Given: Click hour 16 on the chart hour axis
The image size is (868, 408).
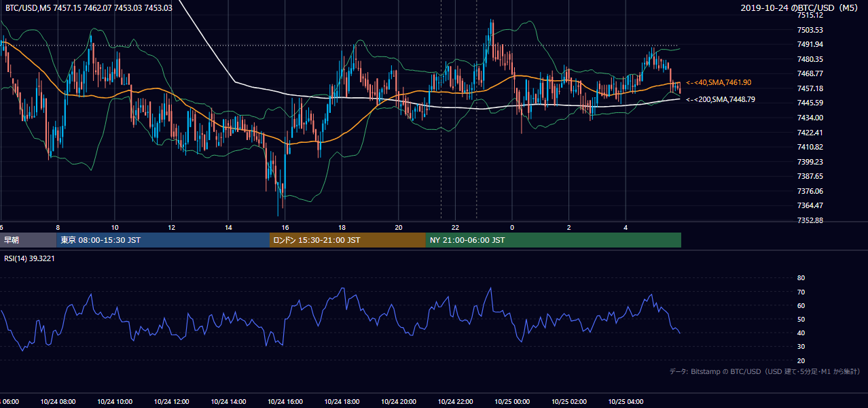Looking at the screenshot, I should 285,227.
